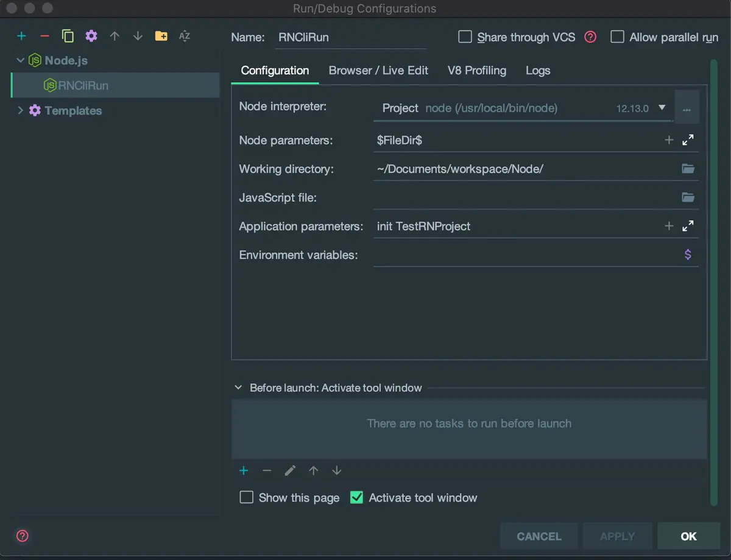
Task: Click the copy configuration icon
Action: (68, 37)
